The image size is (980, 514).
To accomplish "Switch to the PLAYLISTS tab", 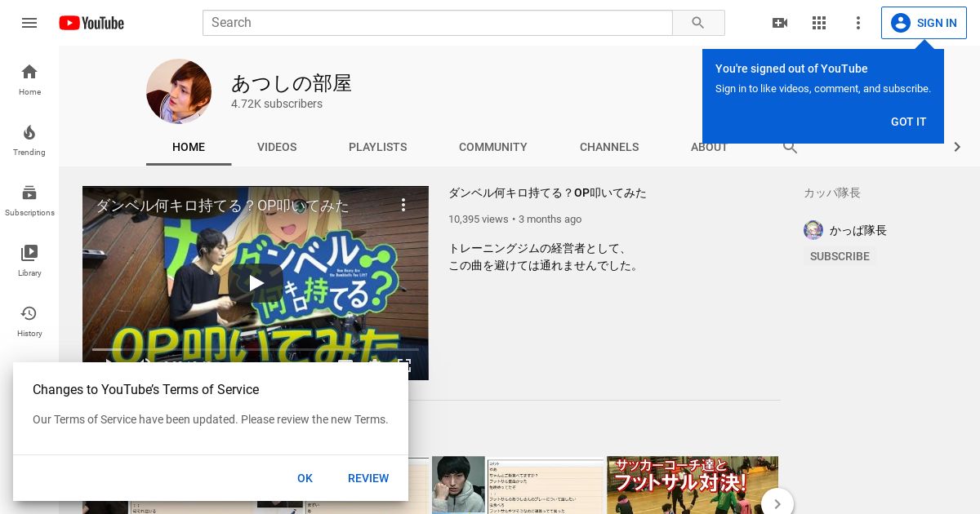I will (x=377, y=147).
